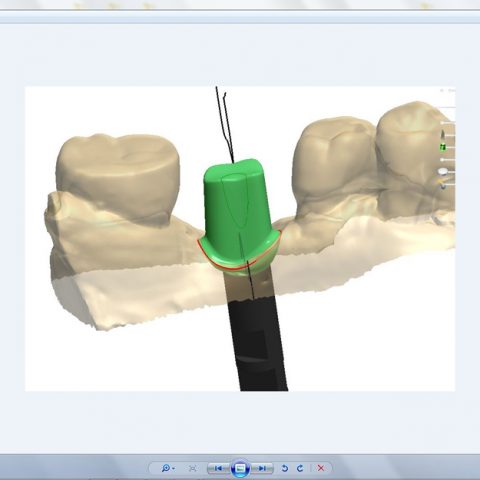Open the zoom level dropdown arrow
The height and width of the screenshot is (480, 480).
(173, 469)
